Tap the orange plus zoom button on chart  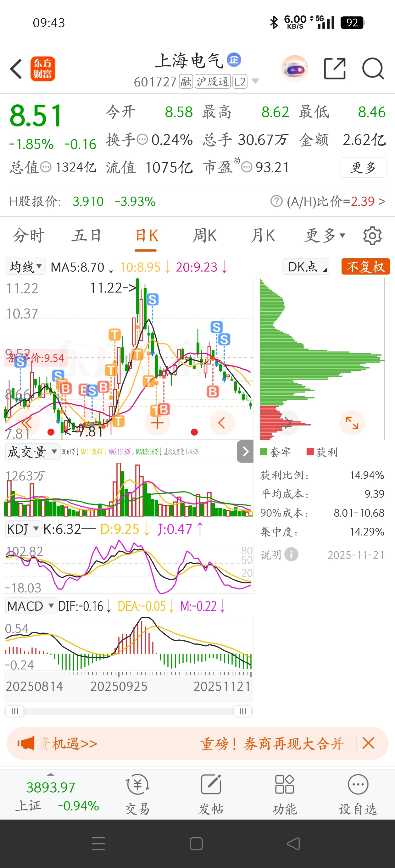[157, 423]
